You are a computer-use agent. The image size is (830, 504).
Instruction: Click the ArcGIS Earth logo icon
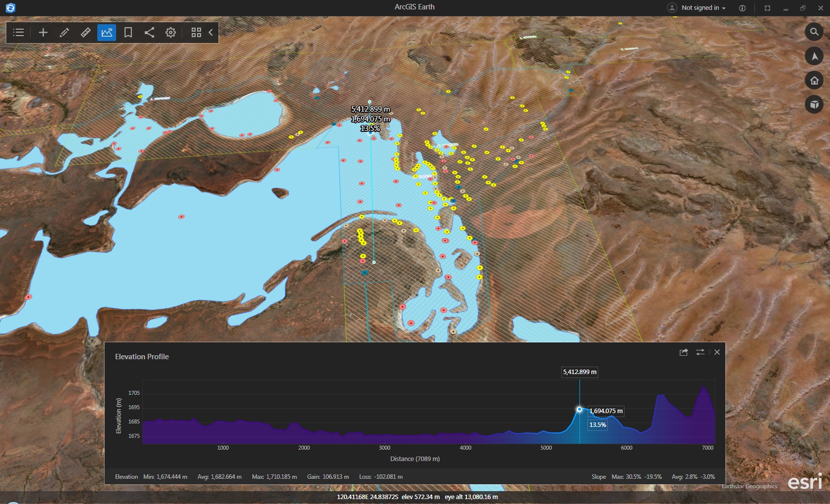click(x=10, y=8)
